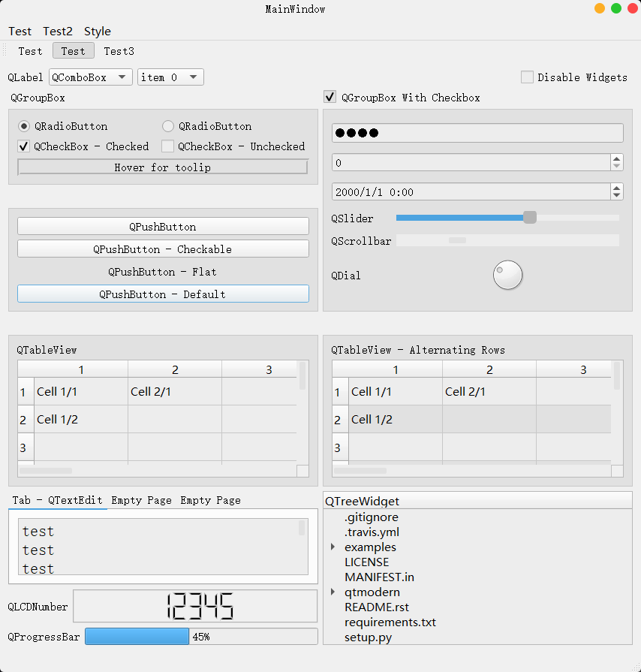Enable the Disable Widgets checkbox
The image size is (641, 672).
(x=528, y=77)
